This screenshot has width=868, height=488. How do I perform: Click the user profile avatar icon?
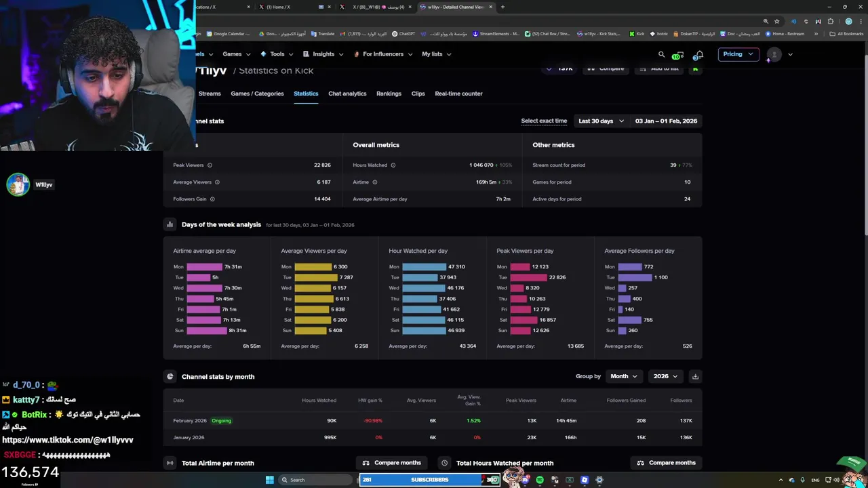click(x=774, y=54)
